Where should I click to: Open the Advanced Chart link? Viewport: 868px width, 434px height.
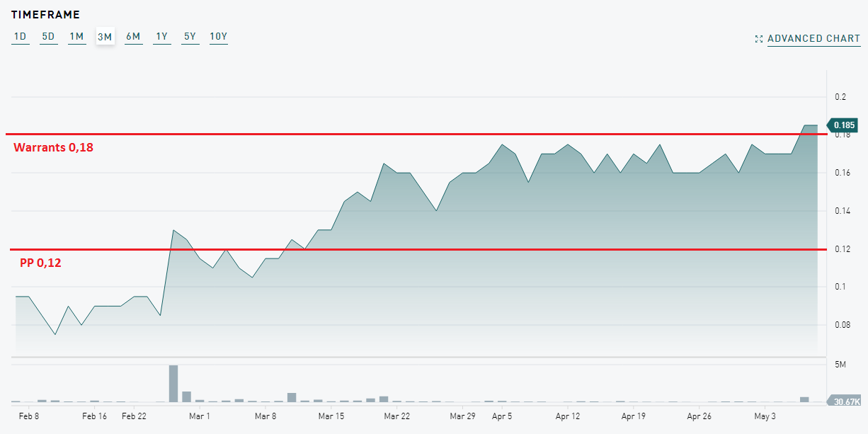813,39
